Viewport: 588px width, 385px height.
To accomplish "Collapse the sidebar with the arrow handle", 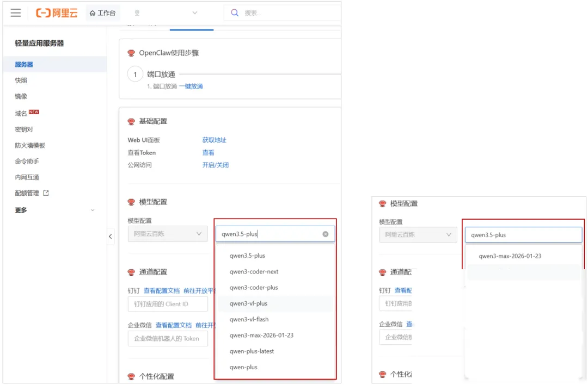I will [111, 237].
